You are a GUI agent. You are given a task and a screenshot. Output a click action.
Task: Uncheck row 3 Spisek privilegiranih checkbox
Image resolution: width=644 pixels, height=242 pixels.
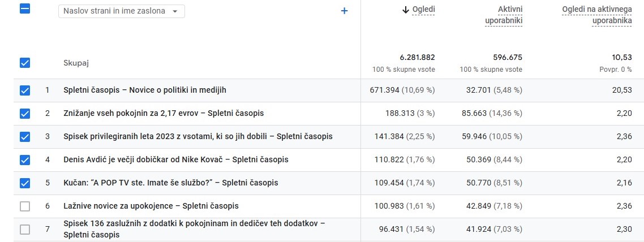(25, 137)
